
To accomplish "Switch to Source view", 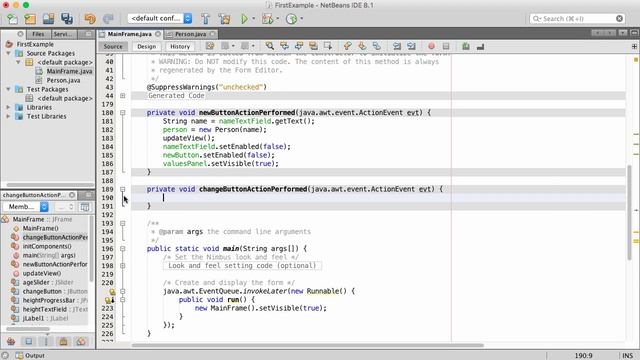I will pyautogui.click(x=113, y=47).
